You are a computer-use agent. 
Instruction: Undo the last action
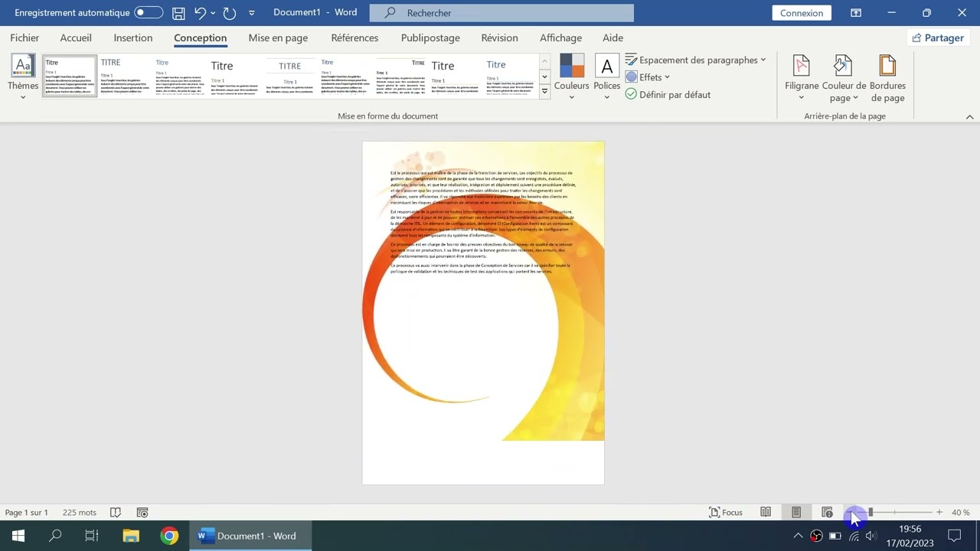pyautogui.click(x=200, y=13)
